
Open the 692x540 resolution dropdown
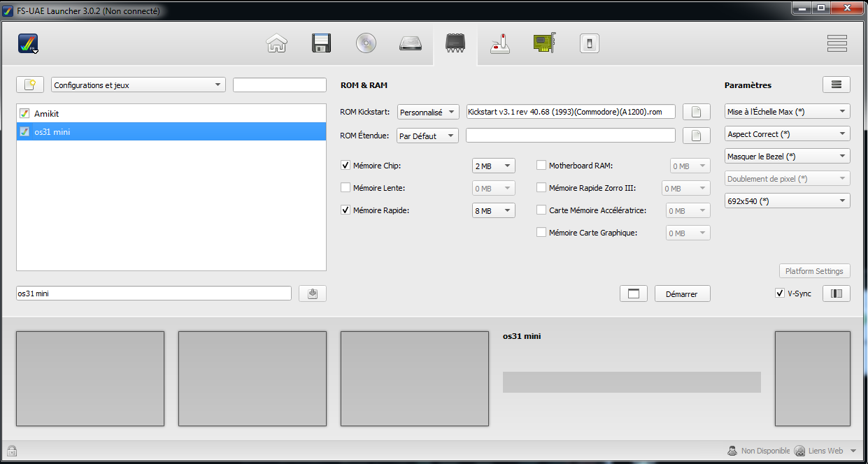pos(787,201)
